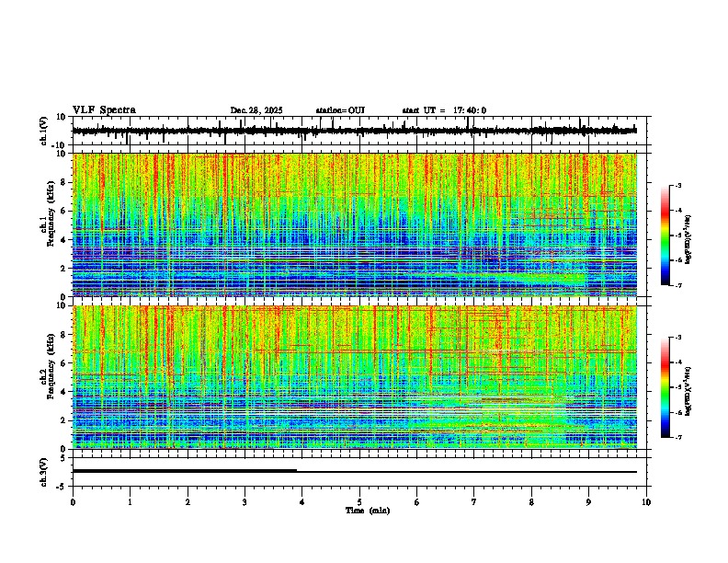The image size is (728, 563).
Task: Click inside the ch.1 spectrogram panel
Action: coord(355,224)
